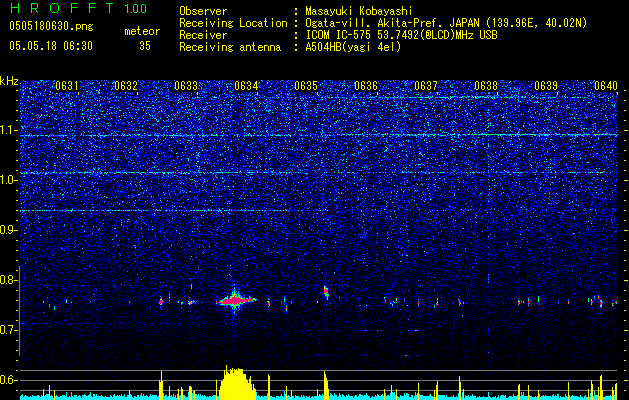
Task: Click the 0.7 kHz frequency label
Action: [8, 330]
